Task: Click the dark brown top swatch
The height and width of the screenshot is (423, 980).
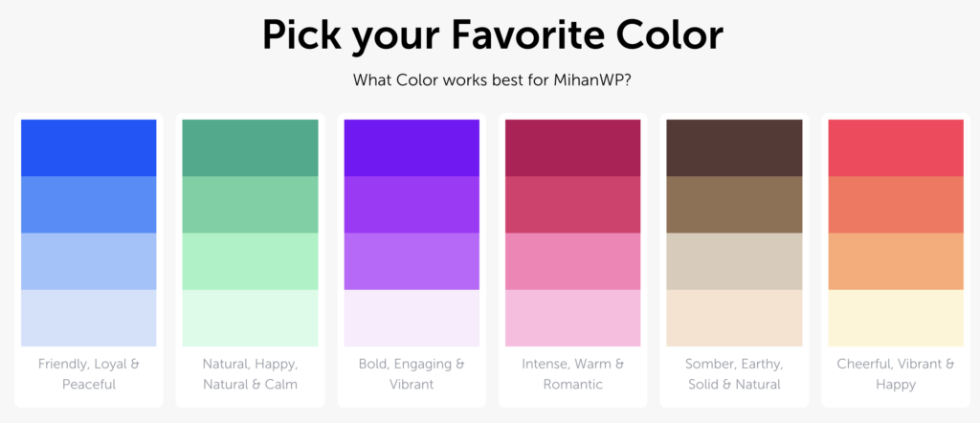Action: point(734,148)
